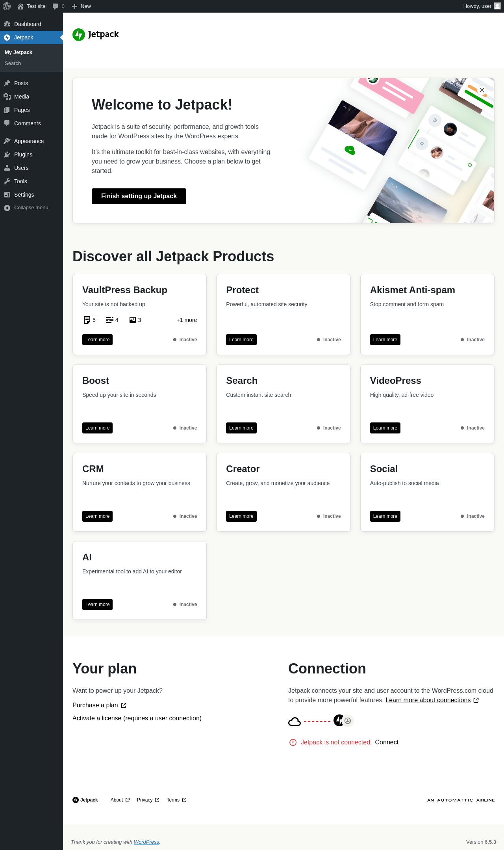The height and width of the screenshot is (850, 504).
Task: Click the Akismet Anti-spam card title
Action: pyautogui.click(x=413, y=290)
